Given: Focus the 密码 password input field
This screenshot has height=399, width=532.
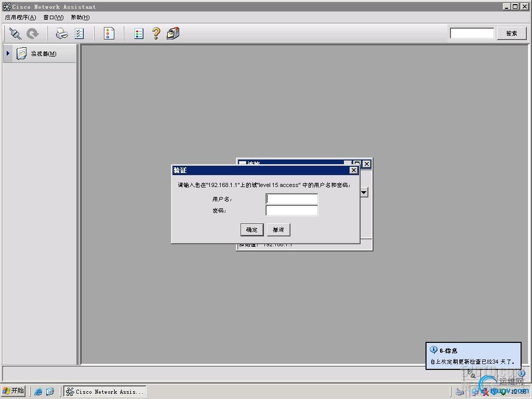Looking at the screenshot, I should [x=292, y=210].
